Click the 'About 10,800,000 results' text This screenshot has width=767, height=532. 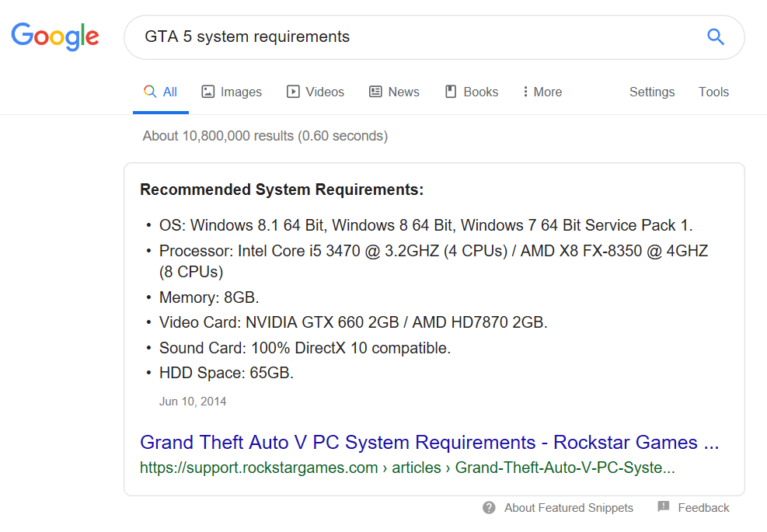click(x=265, y=136)
